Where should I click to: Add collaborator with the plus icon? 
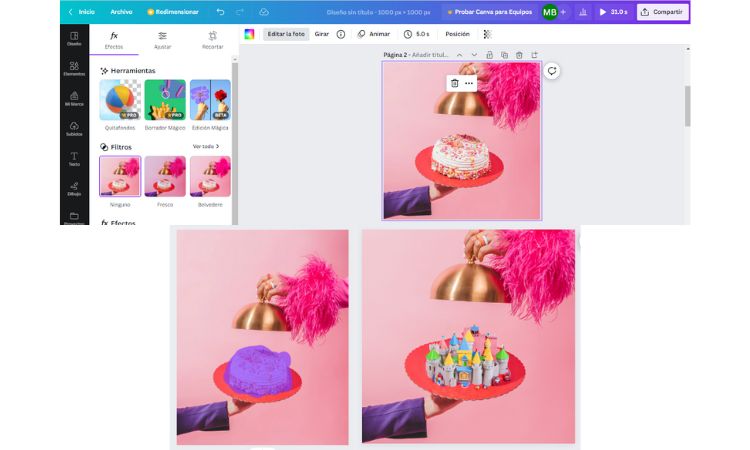click(x=563, y=12)
